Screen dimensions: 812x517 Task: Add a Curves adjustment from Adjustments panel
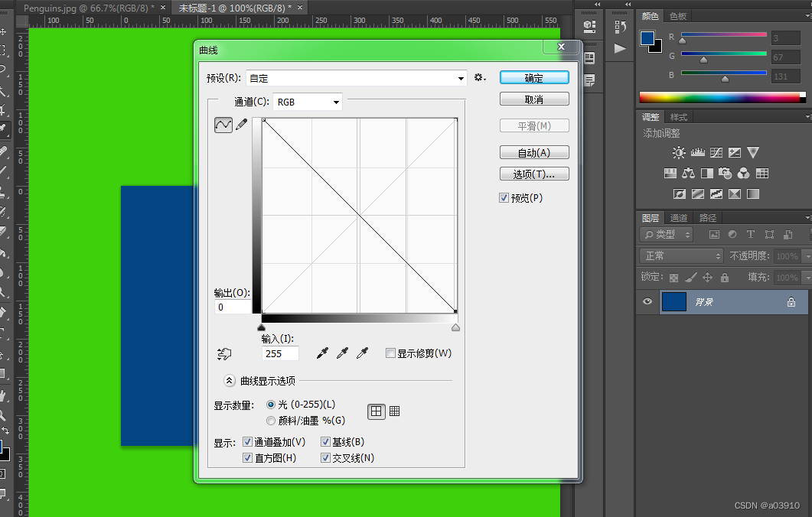pos(716,153)
